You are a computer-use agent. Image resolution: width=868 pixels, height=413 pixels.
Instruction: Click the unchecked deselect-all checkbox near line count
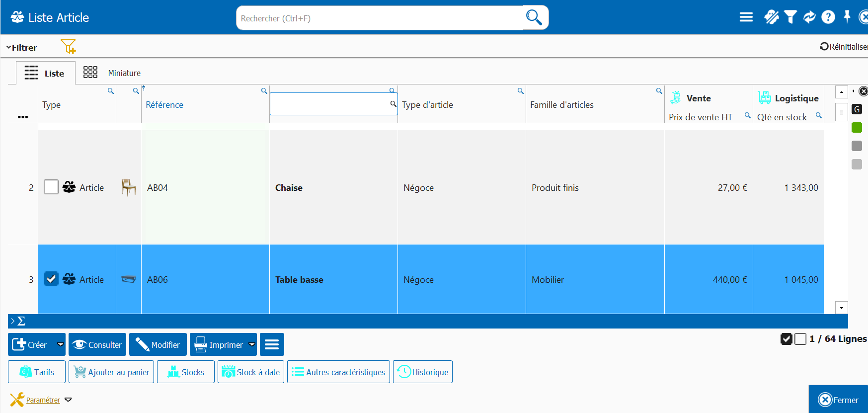(x=800, y=339)
